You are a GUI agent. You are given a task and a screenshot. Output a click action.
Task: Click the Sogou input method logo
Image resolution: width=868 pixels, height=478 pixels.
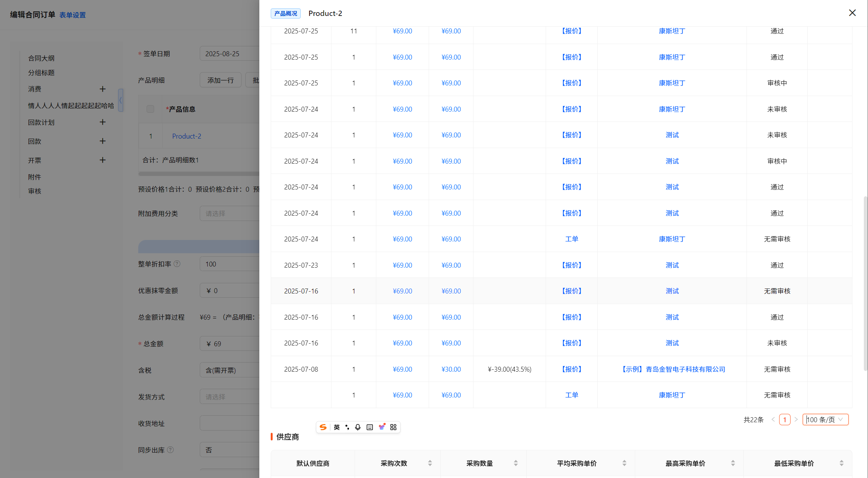click(323, 427)
